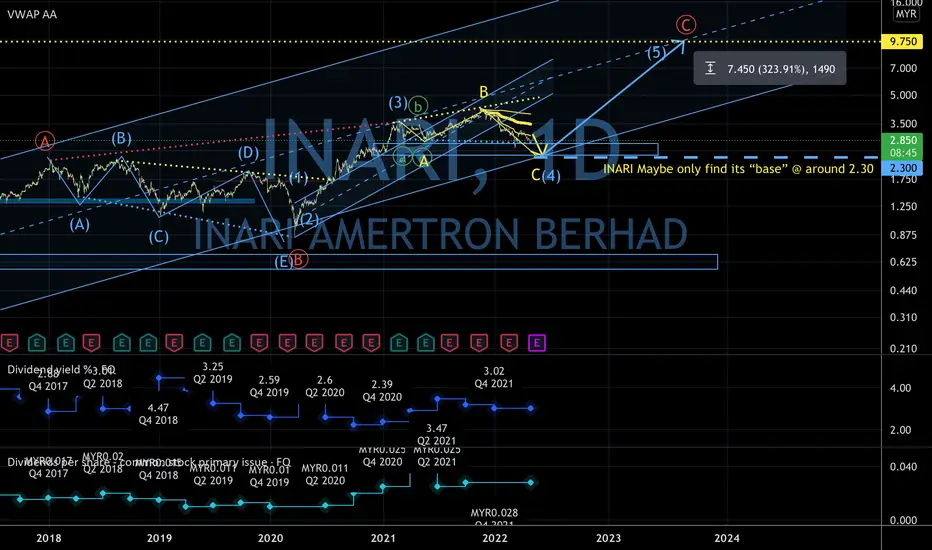This screenshot has width=932, height=550.
Task: Select the red circled A wave label
Action: tap(45, 141)
